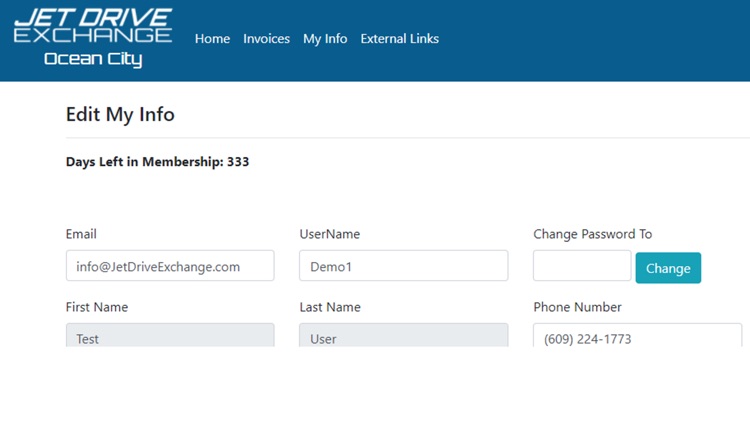The image size is (750, 422).
Task: Click the Edit My Info heading
Action: (120, 114)
